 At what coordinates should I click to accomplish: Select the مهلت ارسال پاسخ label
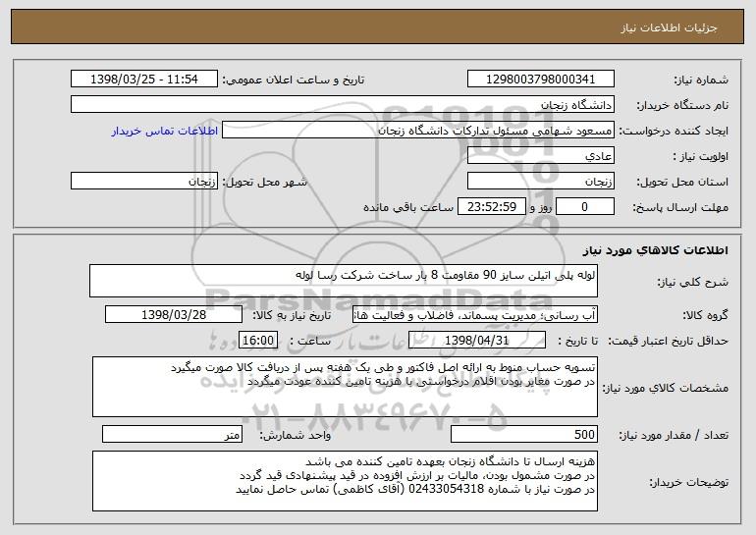(680, 207)
